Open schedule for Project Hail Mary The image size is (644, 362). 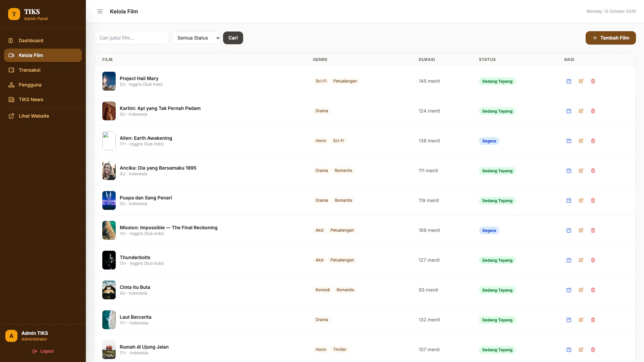pos(569,81)
